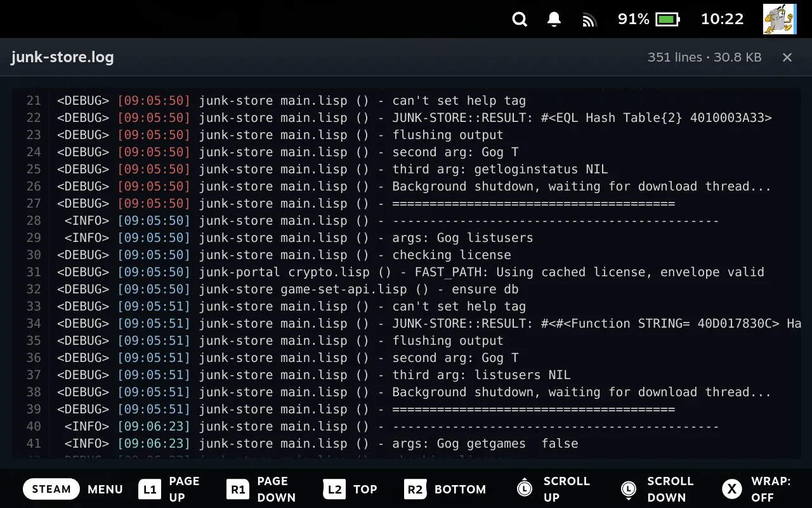Click the junk-store.log title
812x508 pixels.
[x=62, y=57]
